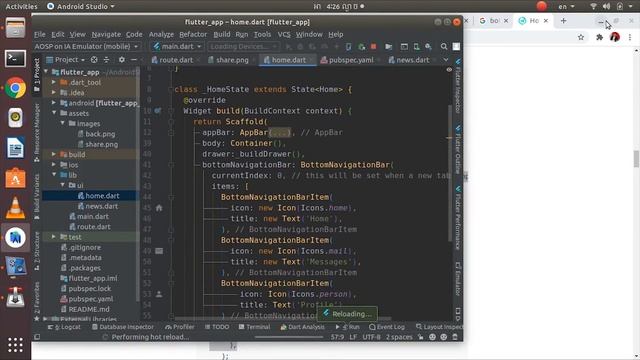
Task: Click the bookmark star in Chrome window
Action: (581, 38)
